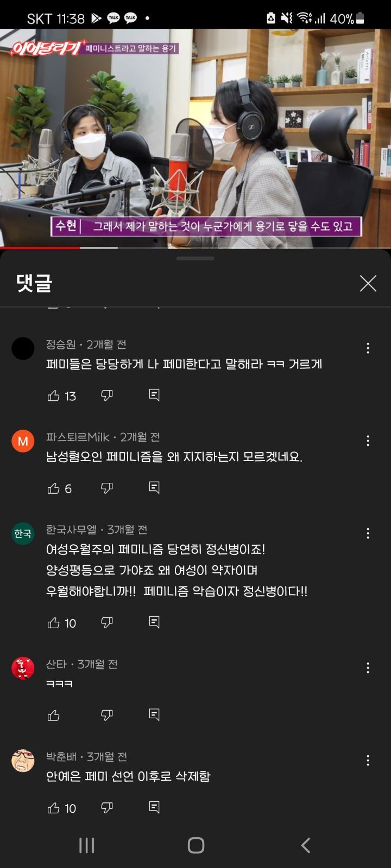Open more options for 정승원's comment
This screenshot has height=868, width=391.
pyautogui.click(x=368, y=348)
